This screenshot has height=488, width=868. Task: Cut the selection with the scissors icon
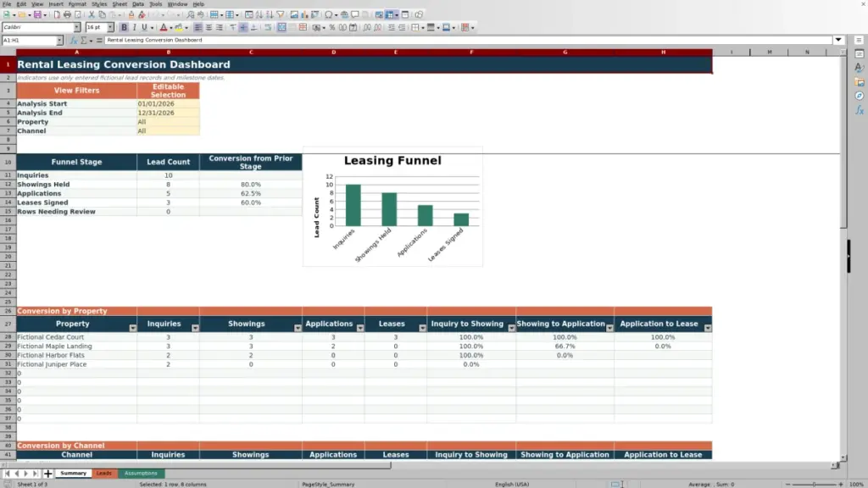point(92,14)
